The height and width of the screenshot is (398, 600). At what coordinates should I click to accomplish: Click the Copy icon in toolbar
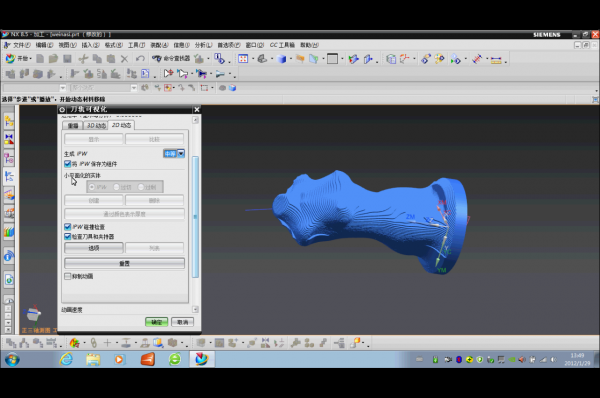(97, 59)
